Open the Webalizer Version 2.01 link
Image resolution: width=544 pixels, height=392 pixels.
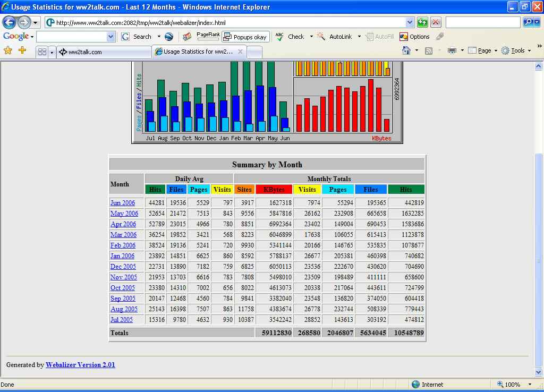point(80,365)
